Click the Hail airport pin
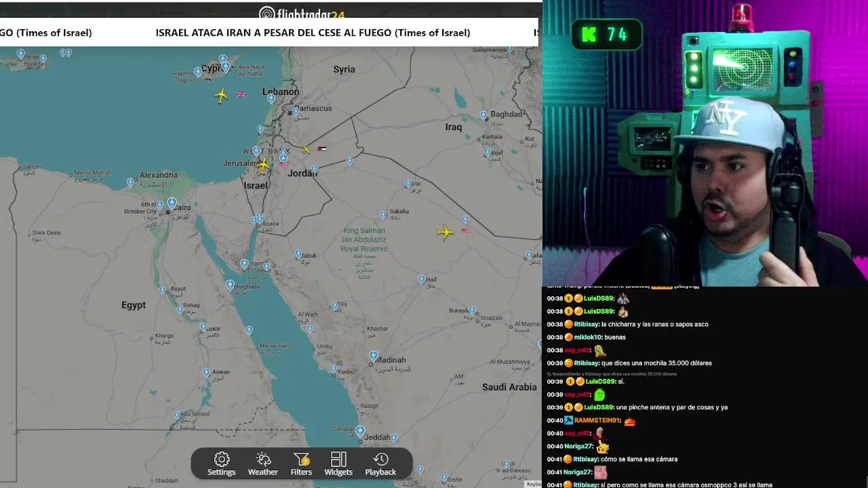This screenshot has height=488, width=868. click(422, 279)
